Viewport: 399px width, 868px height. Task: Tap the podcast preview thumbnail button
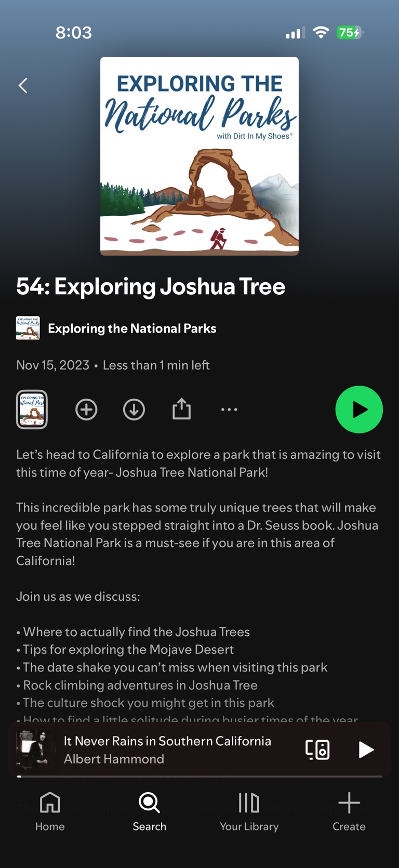click(32, 410)
